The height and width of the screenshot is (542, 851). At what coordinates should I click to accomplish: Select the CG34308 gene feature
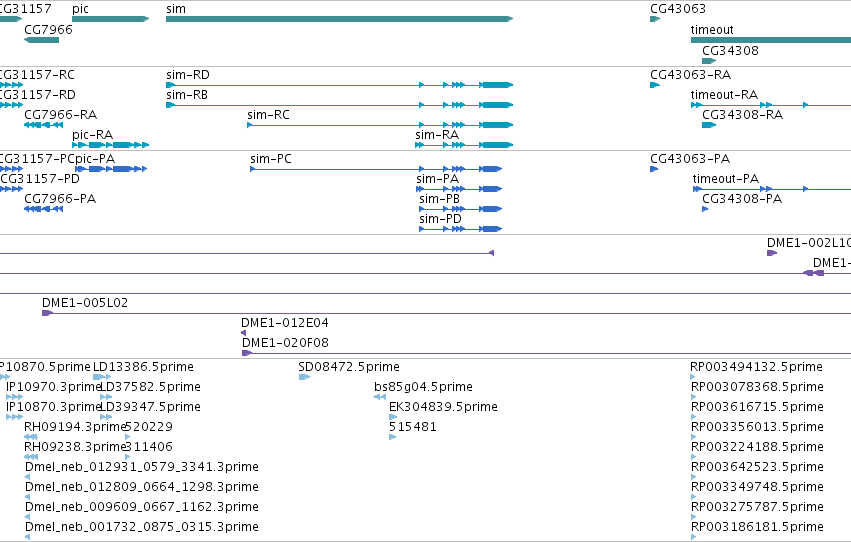pos(709,61)
